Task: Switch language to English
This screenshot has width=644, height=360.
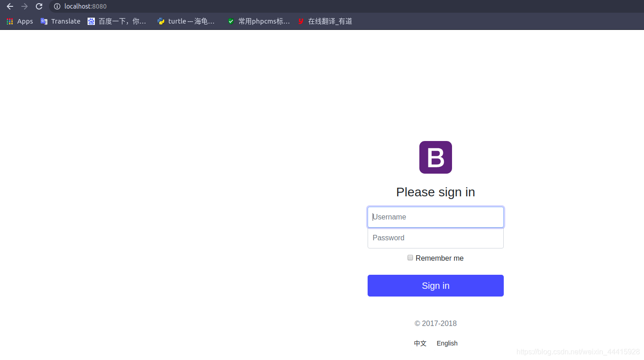Action: (x=447, y=343)
